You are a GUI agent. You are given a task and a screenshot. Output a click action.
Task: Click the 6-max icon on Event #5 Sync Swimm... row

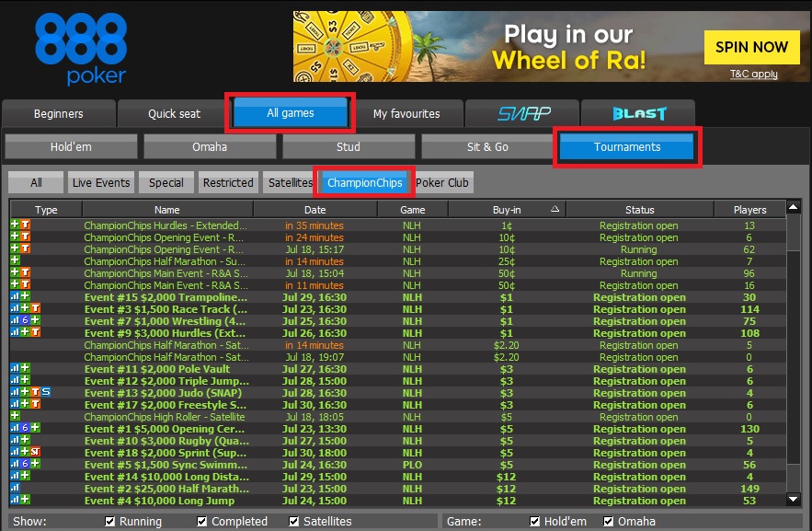point(25,464)
